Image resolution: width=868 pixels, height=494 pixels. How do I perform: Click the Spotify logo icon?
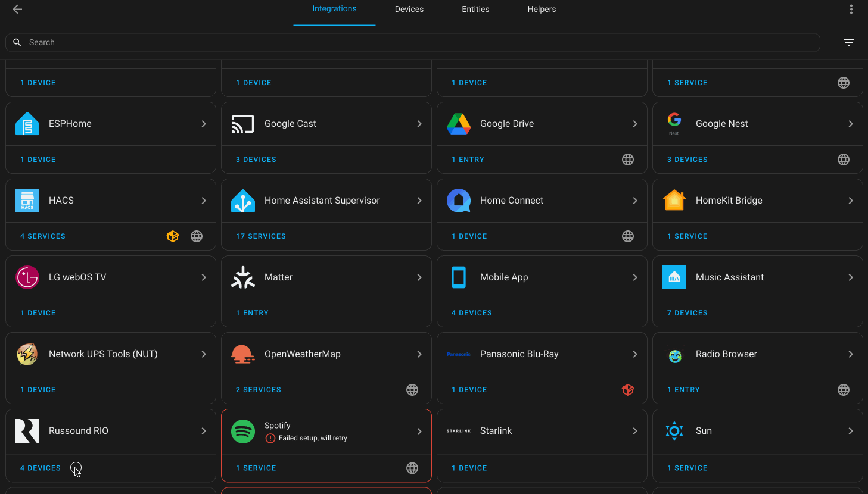point(243,432)
